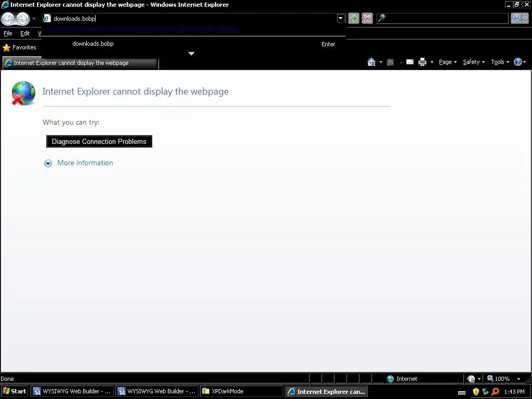Open the Print options dropdown arrow
Viewport: 532px width, 399px height.
tap(432, 62)
